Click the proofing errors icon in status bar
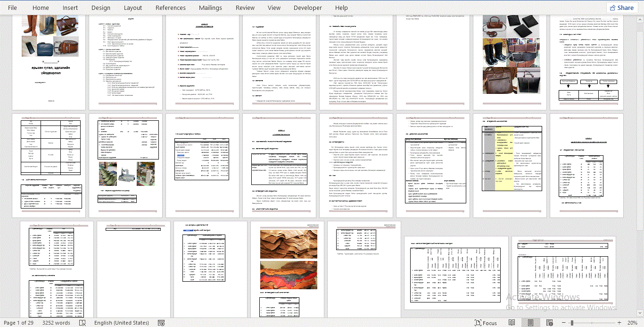The height and width of the screenshot is (327, 644). tap(83, 323)
